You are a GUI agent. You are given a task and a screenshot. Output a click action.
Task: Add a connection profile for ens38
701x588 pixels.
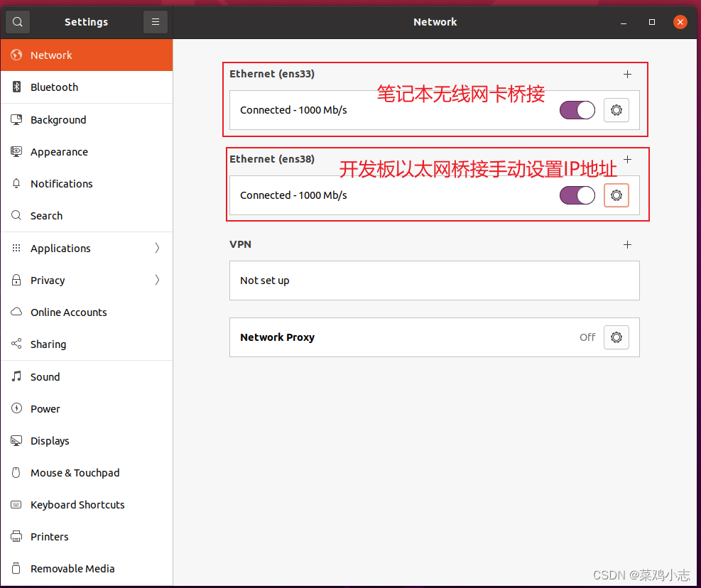coord(627,159)
